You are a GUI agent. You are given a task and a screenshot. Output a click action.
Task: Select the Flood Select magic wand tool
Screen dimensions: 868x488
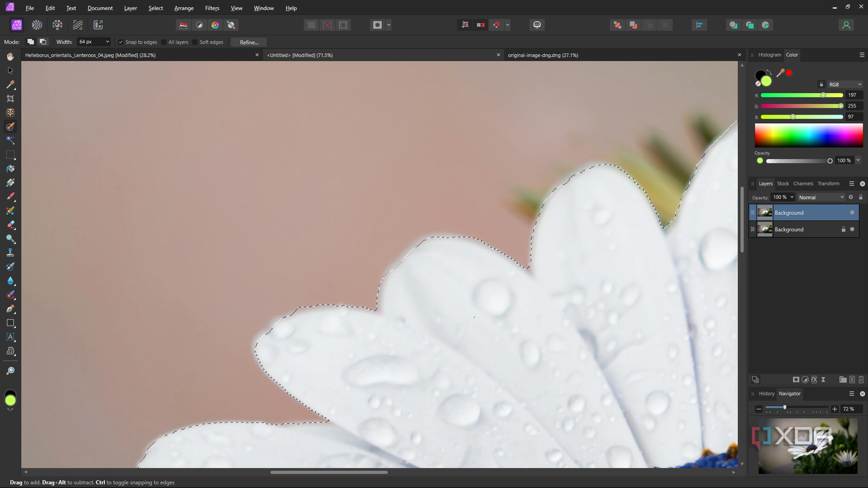point(10,141)
